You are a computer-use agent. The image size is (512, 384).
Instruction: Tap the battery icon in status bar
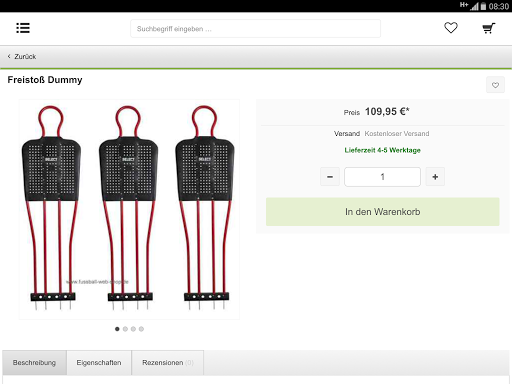pyautogui.click(x=483, y=6)
